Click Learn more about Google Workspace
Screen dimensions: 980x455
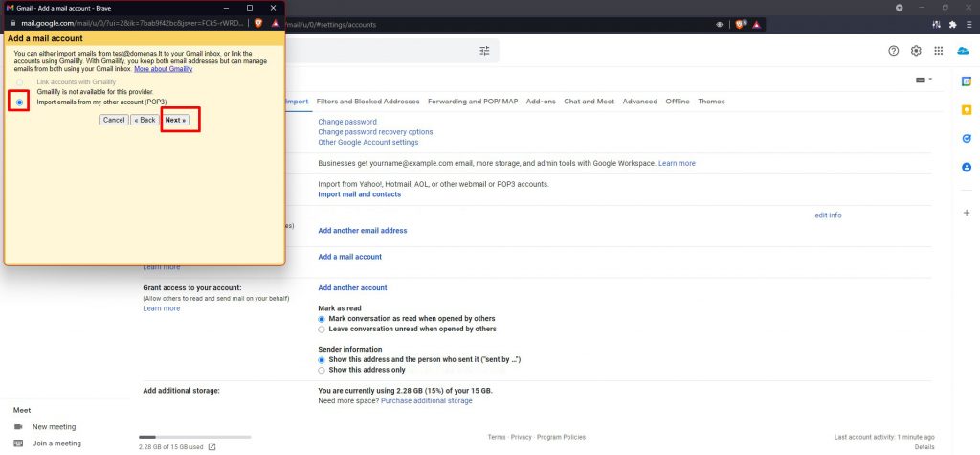[x=677, y=163]
